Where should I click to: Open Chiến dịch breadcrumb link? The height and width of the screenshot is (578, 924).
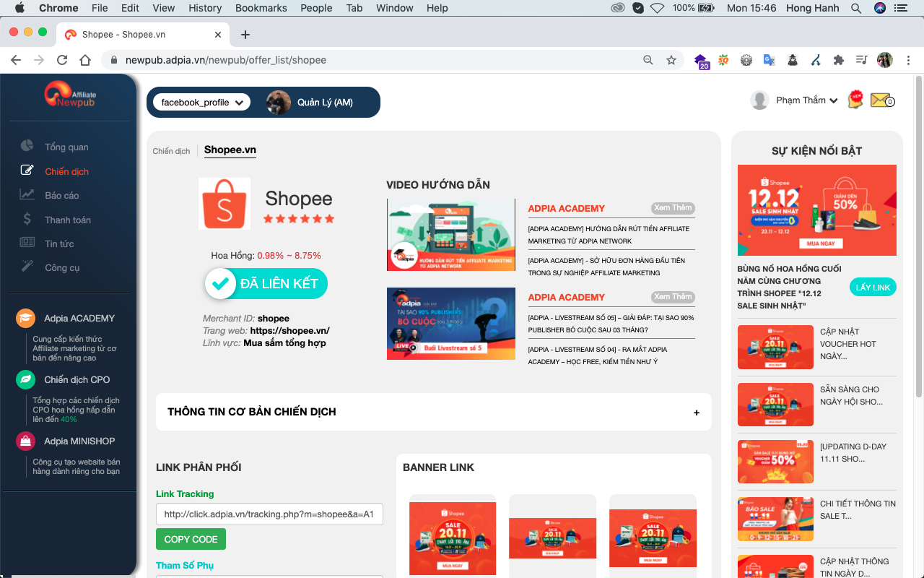(171, 151)
